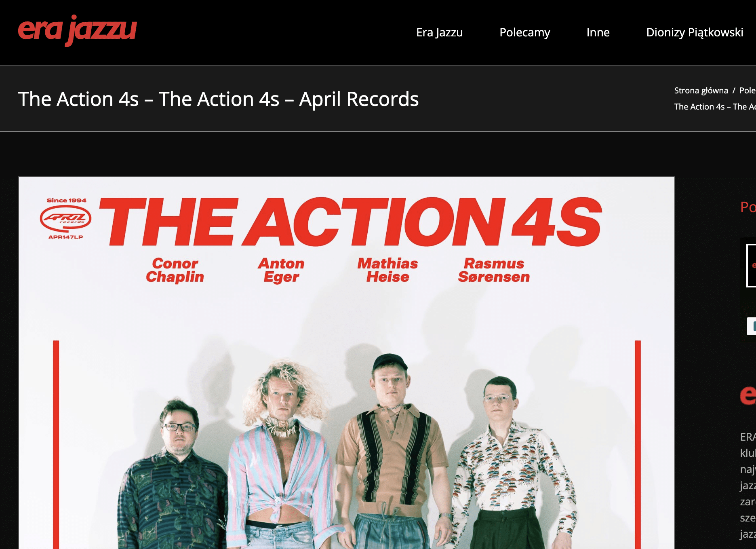The width and height of the screenshot is (756, 549).
Task: Click The Action 4s breadcrumb text
Action: point(715,107)
